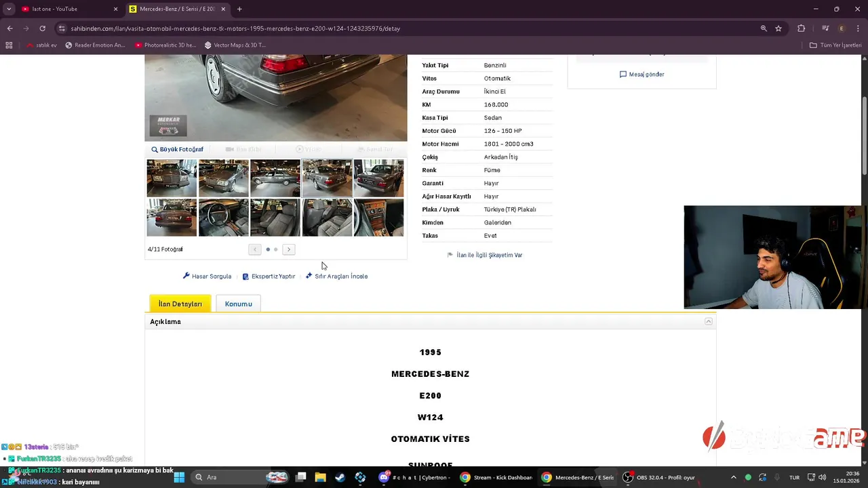Show hidden system tray icons chevron
Image resolution: width=868 pixels, height=488 pixels.
733,477
